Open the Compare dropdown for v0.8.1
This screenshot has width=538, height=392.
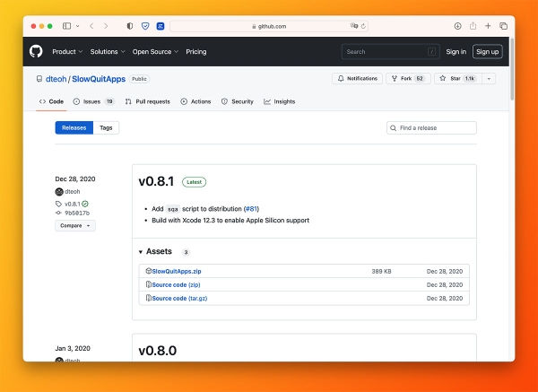coord(75,225)
